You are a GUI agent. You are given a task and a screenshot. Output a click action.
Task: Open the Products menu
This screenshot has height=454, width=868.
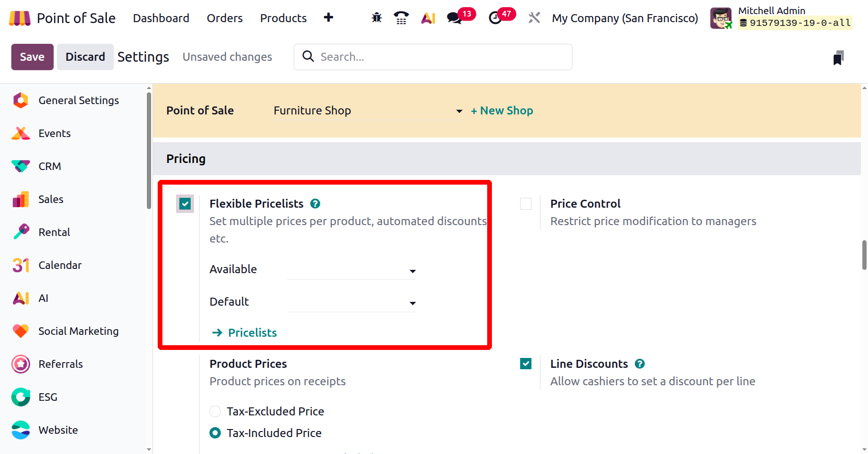click(x=283, y=18)
